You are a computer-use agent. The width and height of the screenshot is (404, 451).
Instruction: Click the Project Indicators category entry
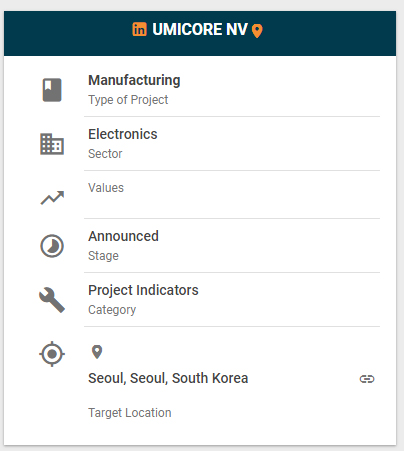point(143,290)
